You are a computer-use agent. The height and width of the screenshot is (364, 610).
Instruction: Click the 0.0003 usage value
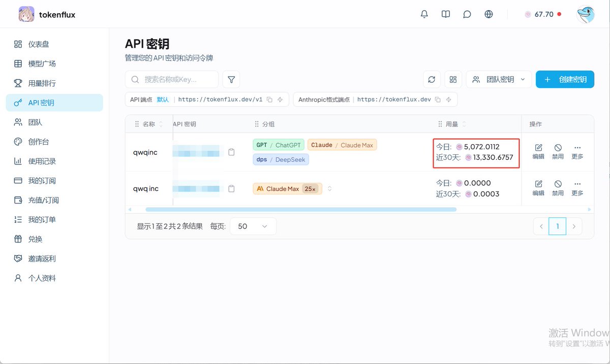(486, 194)
